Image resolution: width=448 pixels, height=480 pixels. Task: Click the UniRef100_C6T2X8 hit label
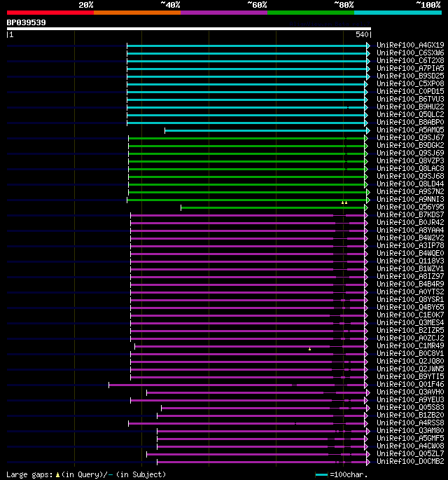pos(410,60)
